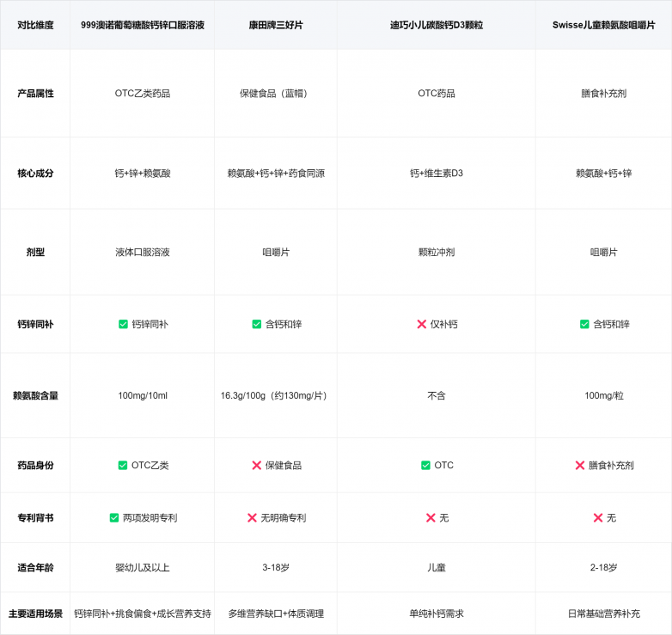672x635 pixels.
Task: Click row label 赖氨酸含量
Action: tap(35, 395)
